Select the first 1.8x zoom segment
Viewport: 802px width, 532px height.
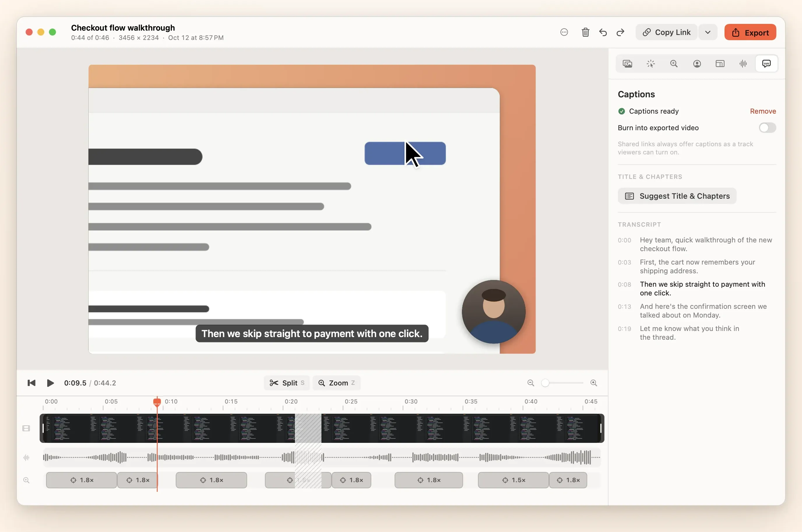coord(82,480)
